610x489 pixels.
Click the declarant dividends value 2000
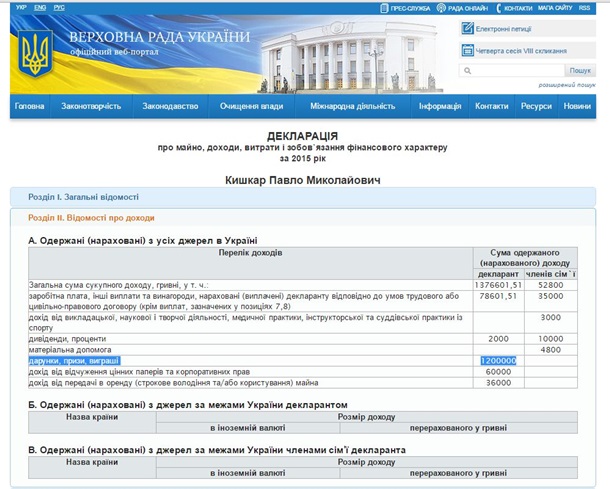(498, 339)
